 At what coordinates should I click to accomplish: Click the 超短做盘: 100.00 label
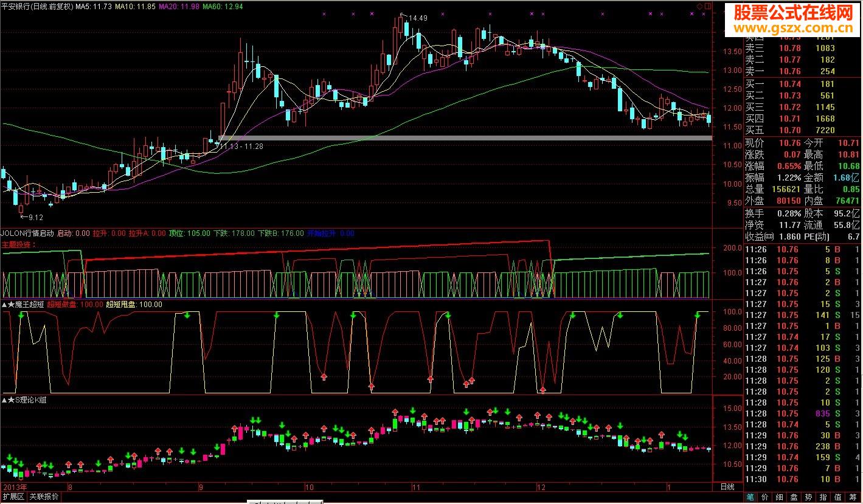point(75,305)
